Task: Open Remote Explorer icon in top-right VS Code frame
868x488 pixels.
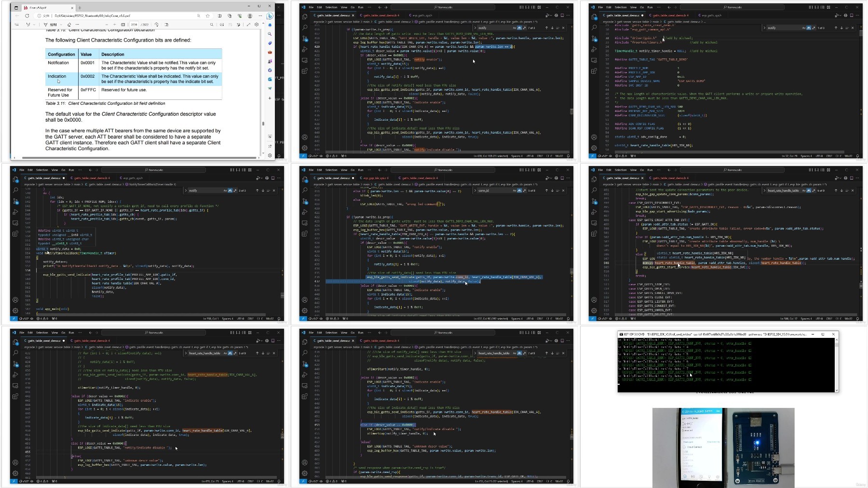Action: click(x=594, y=60)
